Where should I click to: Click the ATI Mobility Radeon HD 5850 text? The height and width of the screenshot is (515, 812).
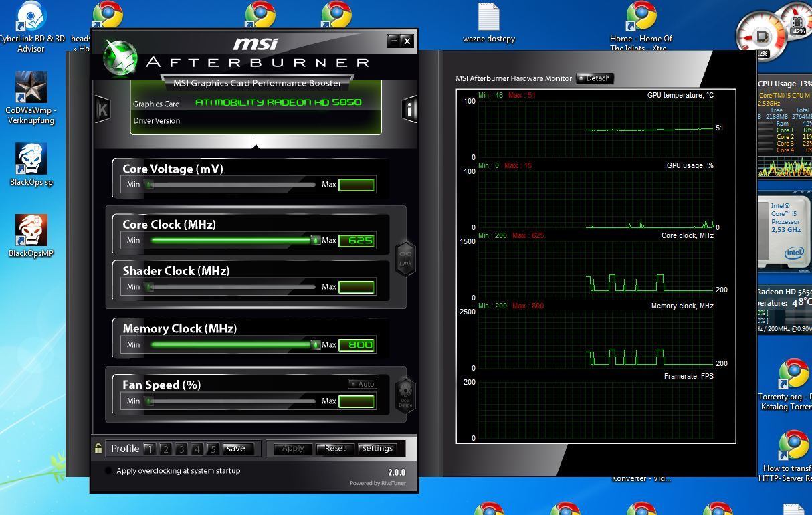click(278, 102)
